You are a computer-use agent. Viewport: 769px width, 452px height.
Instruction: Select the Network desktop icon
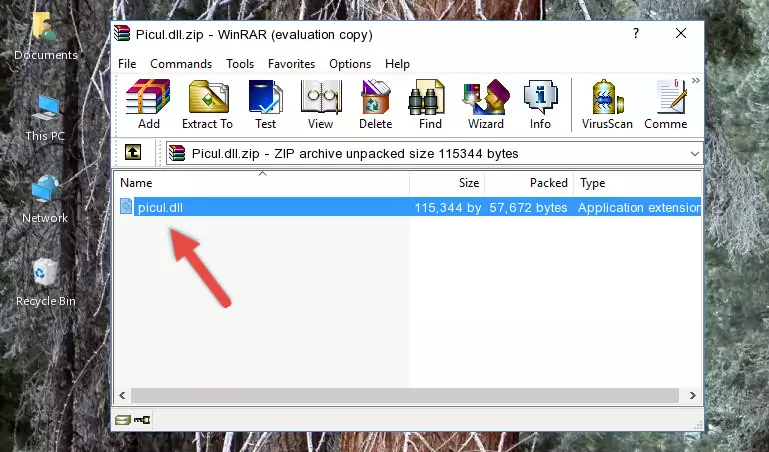click(45, 200)
